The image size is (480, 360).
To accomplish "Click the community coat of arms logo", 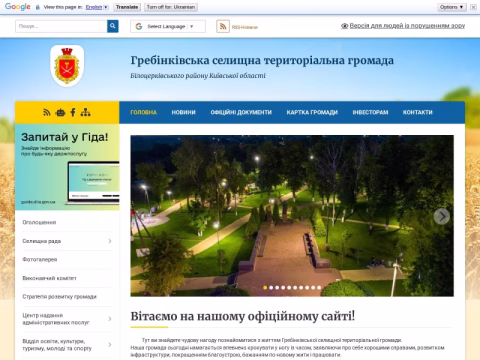I will point(67,66).
